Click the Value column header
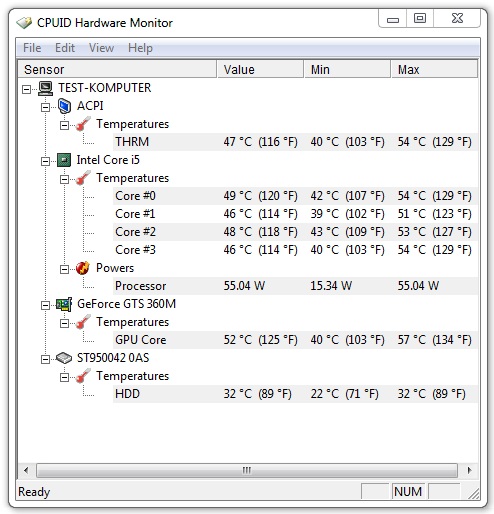Screen dimensions: 494x514 260,69
